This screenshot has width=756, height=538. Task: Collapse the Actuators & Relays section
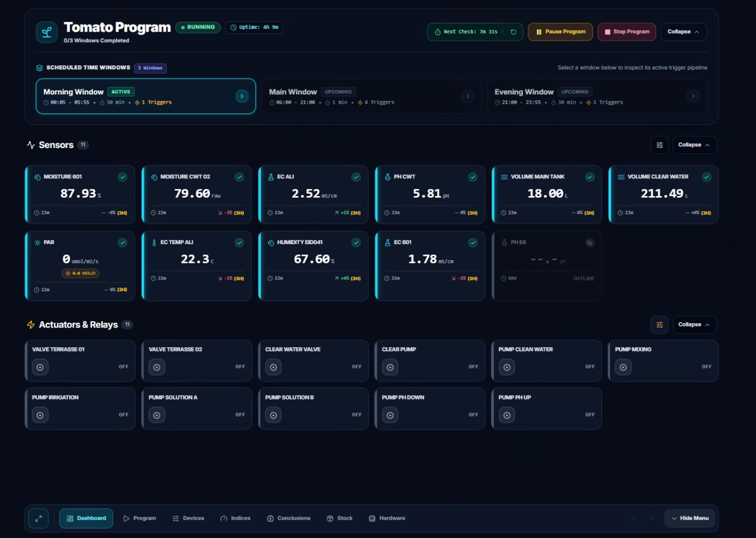694,325
